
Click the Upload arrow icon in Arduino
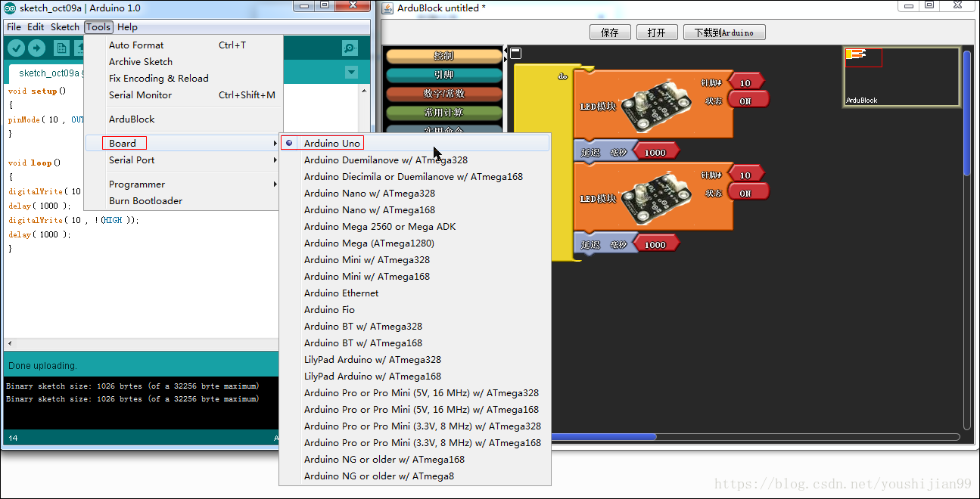pos(36,48)
